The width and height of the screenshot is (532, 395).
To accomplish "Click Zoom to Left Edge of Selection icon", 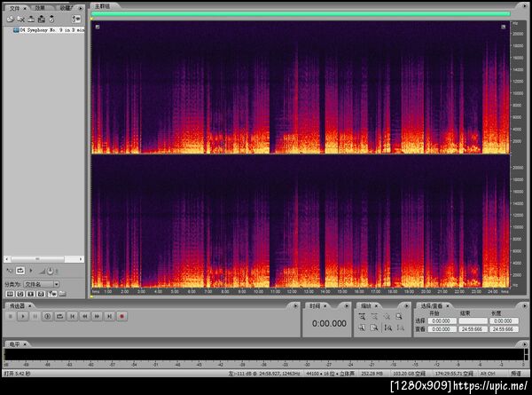I will pos(362,328).
